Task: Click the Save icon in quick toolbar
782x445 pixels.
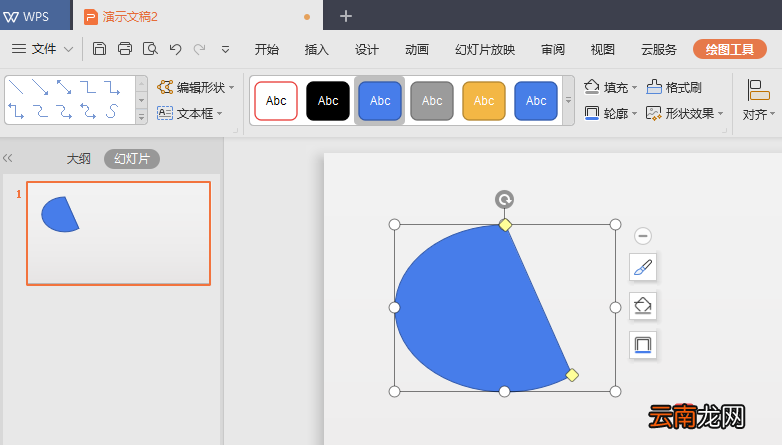Action: point(99,49)
